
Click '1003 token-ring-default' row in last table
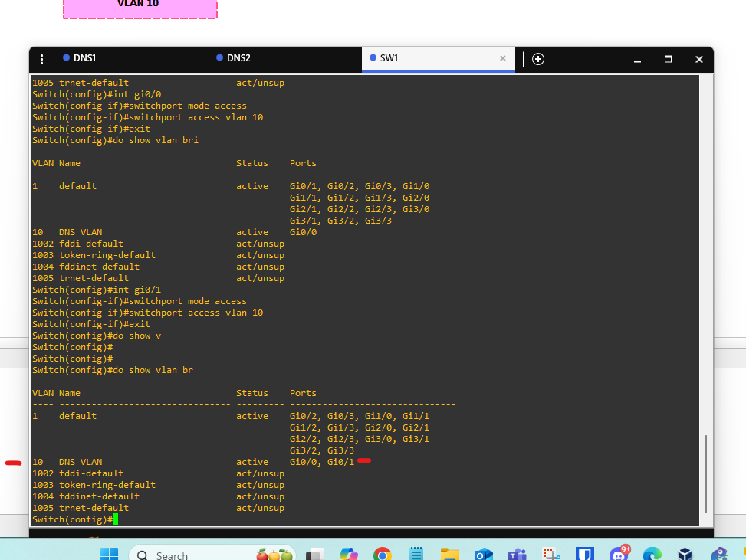159,485
